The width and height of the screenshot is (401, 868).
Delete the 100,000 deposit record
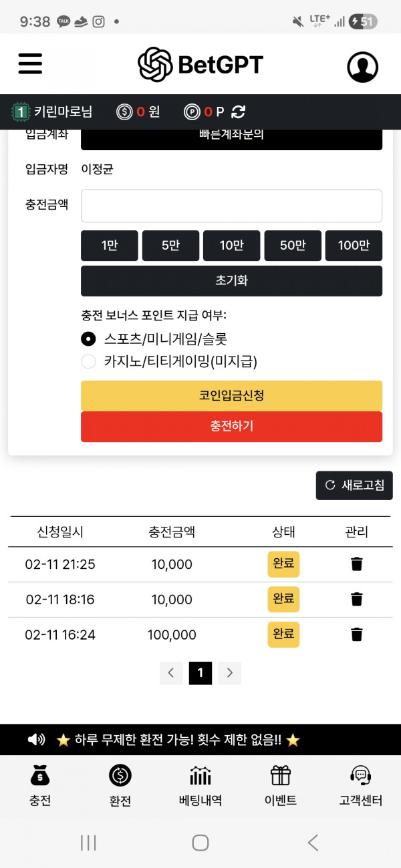tap(357, 634)
